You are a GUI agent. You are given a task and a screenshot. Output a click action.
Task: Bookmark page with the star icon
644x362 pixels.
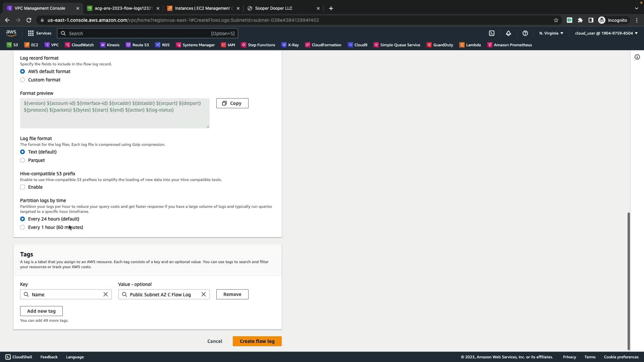[556, 20]
